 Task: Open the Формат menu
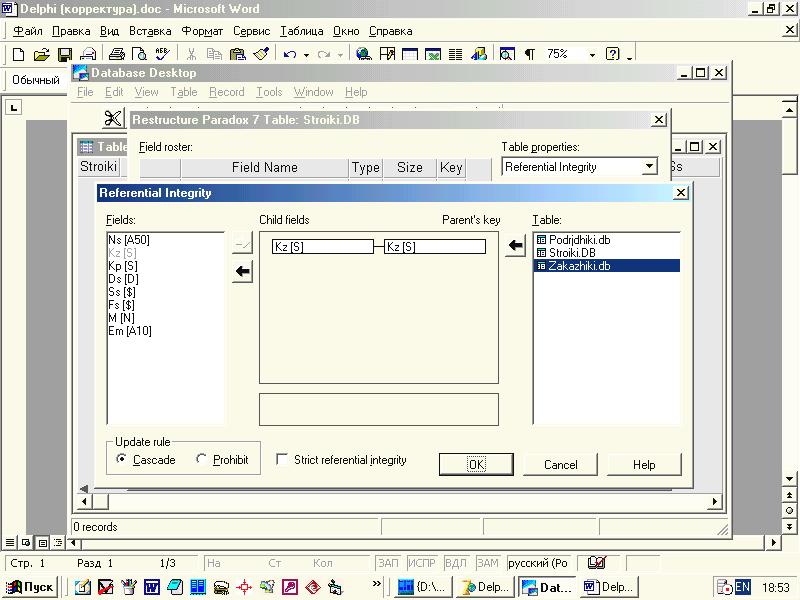click(202, 31)
